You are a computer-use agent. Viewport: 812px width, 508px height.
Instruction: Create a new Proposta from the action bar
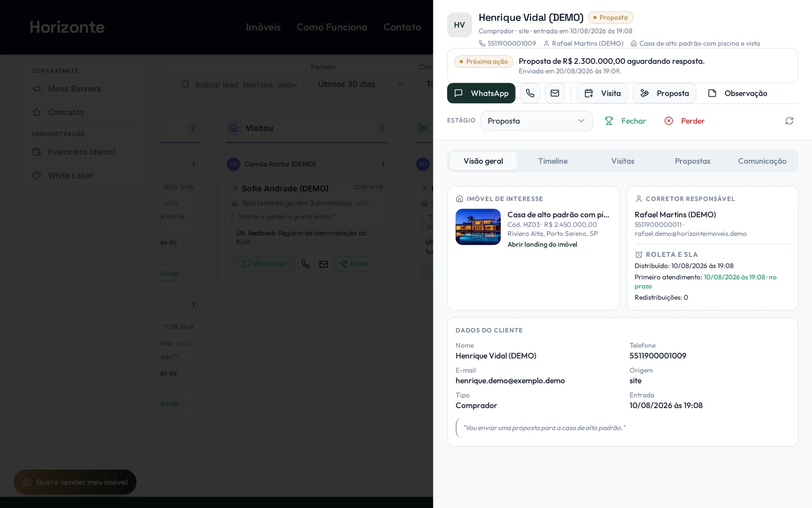point(664,93)
